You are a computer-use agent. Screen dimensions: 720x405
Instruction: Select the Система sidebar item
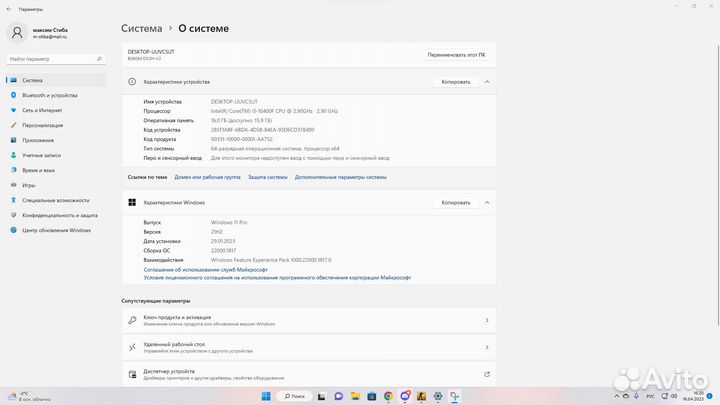pyautogui.click(x=56, y=80)
